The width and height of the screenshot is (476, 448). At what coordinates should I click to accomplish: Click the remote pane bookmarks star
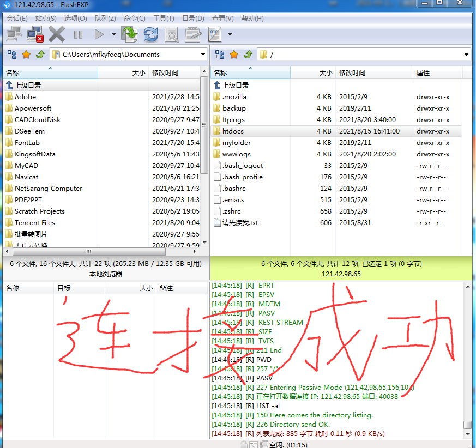point(234,55)
